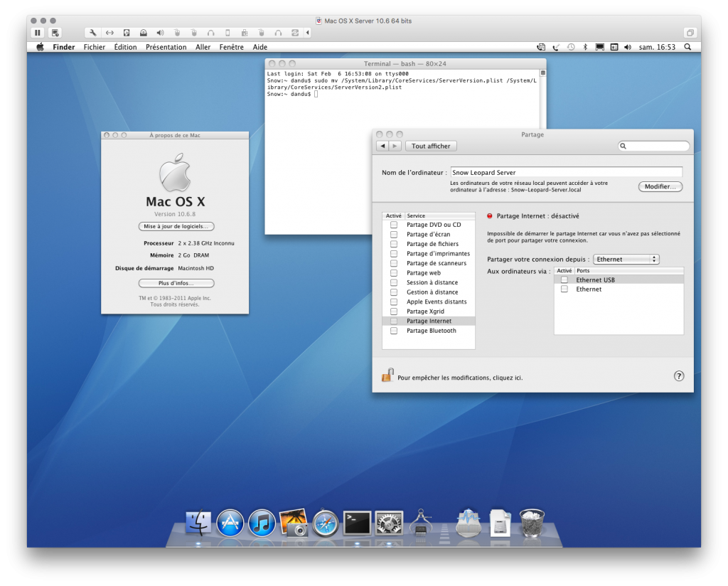
Task: Click the Spotlight icon in the menu bar
Action: pos(686,47)
